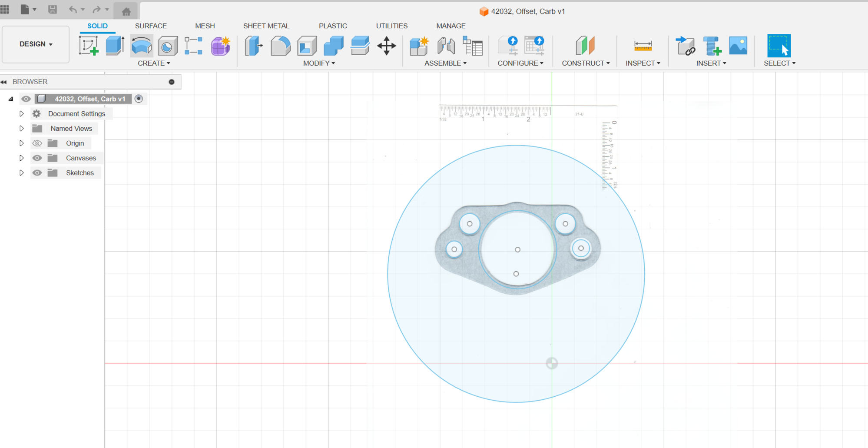Click the Insert Canvas image icon

pyautogui.click(x=738, y=46)
